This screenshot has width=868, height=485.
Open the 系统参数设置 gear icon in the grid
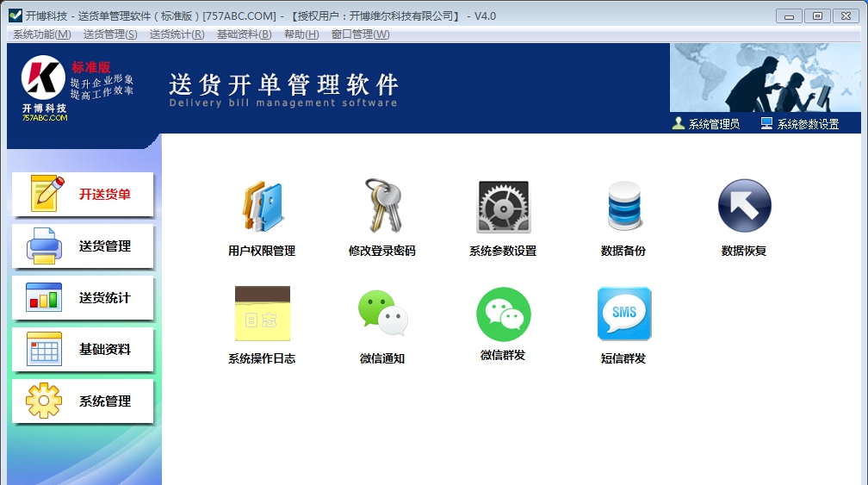tap(503, 207)
